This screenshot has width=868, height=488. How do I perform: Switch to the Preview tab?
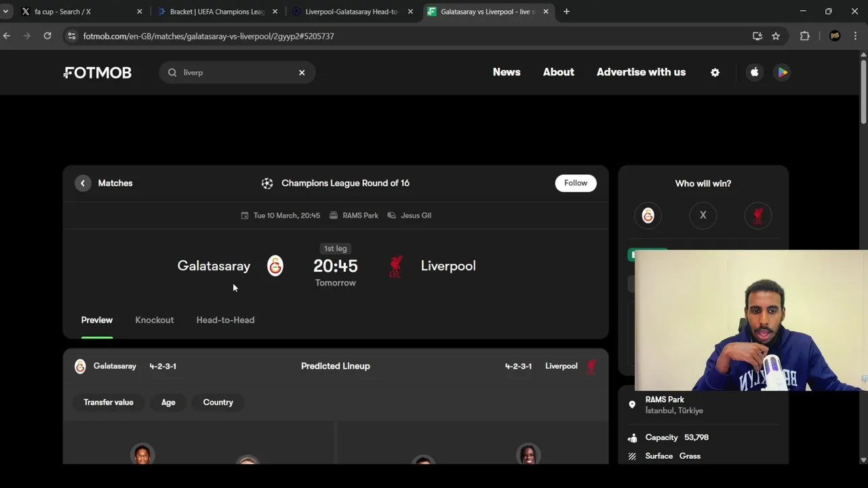point(97,320)
